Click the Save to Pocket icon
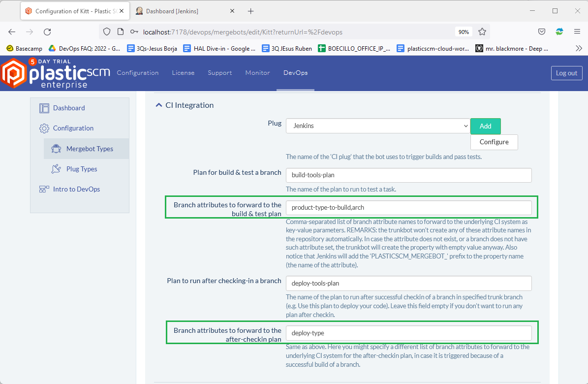 (x=542, y=32)
